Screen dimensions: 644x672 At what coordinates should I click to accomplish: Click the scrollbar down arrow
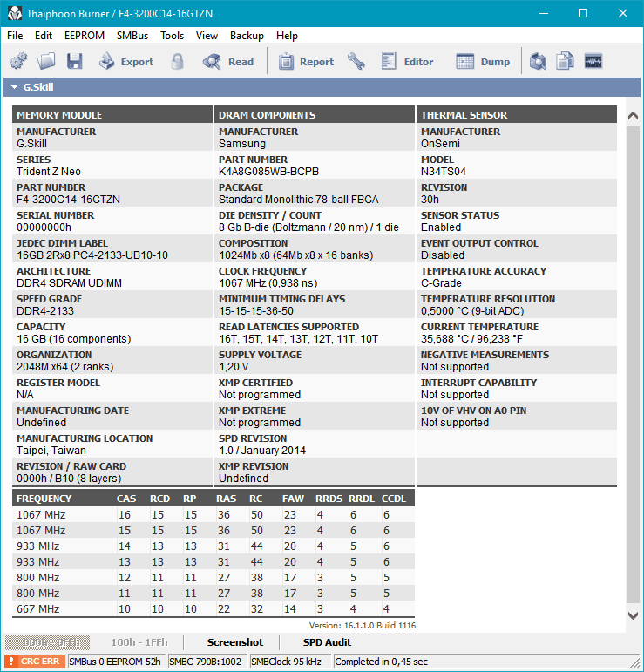(633, 615)
